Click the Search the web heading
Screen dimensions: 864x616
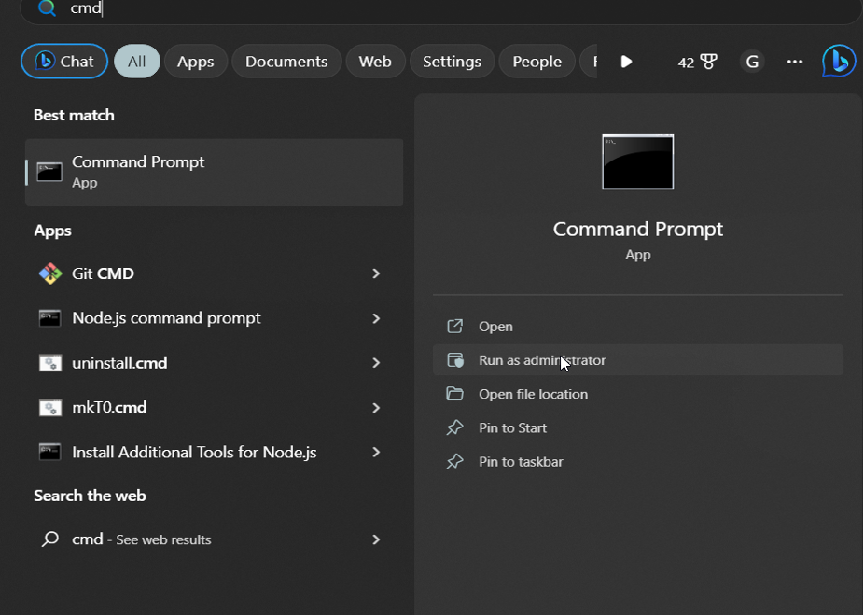[90, 496]
